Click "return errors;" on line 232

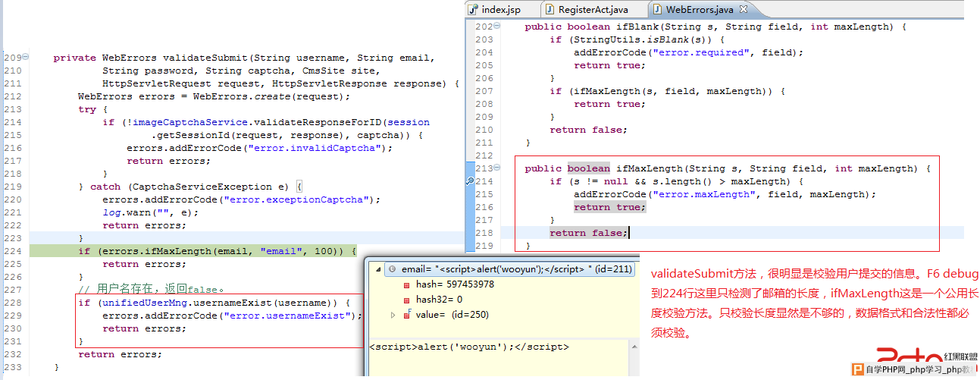121,354
